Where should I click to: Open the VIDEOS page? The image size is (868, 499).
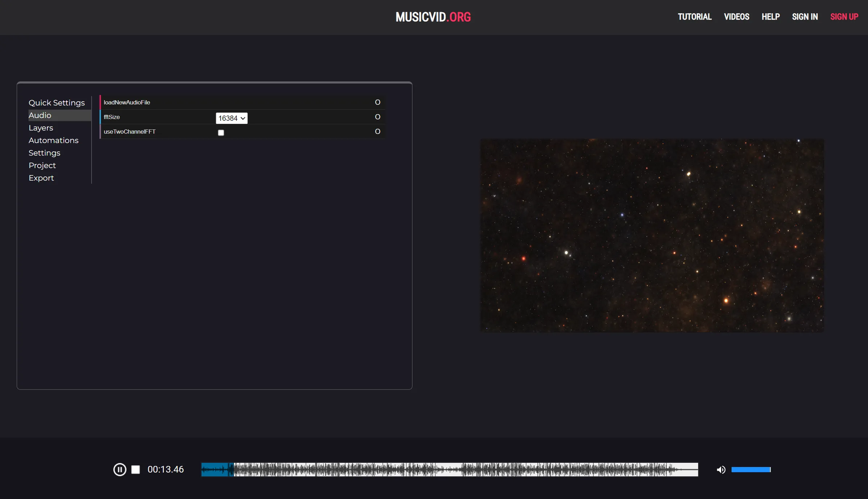[737, 17]
